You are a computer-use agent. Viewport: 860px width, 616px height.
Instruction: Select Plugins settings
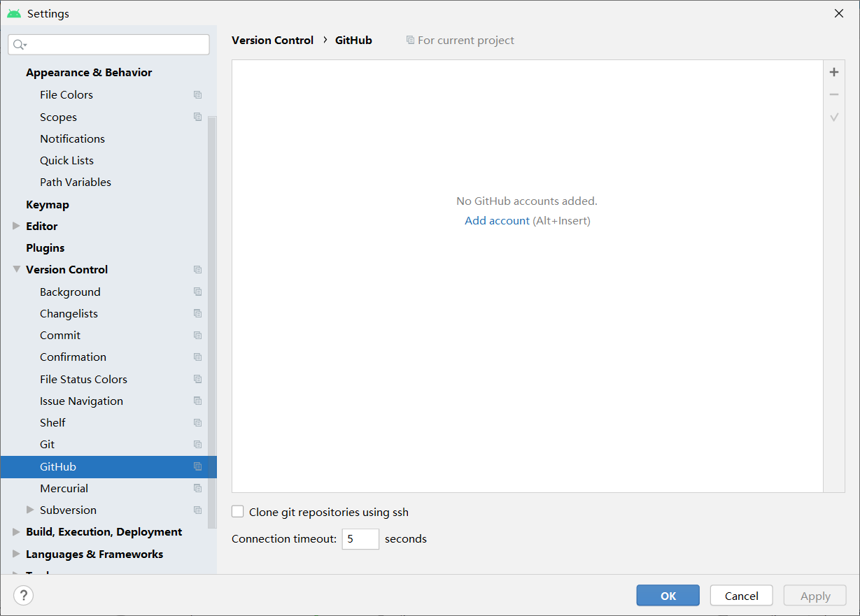[45, 248]
